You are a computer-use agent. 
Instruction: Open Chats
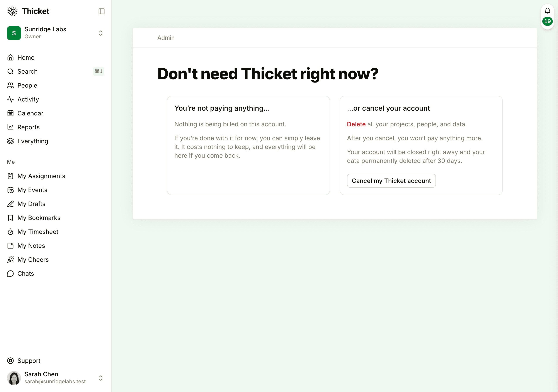pos(56,274)
